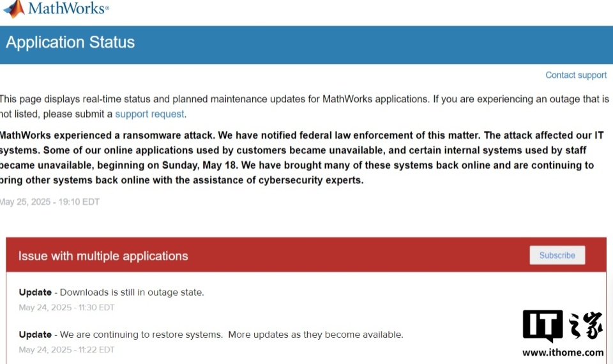Click the May 25, 2025 - 19:10 EDT timestamp
This screenshot has width=613, height=364.
(50, 202)
